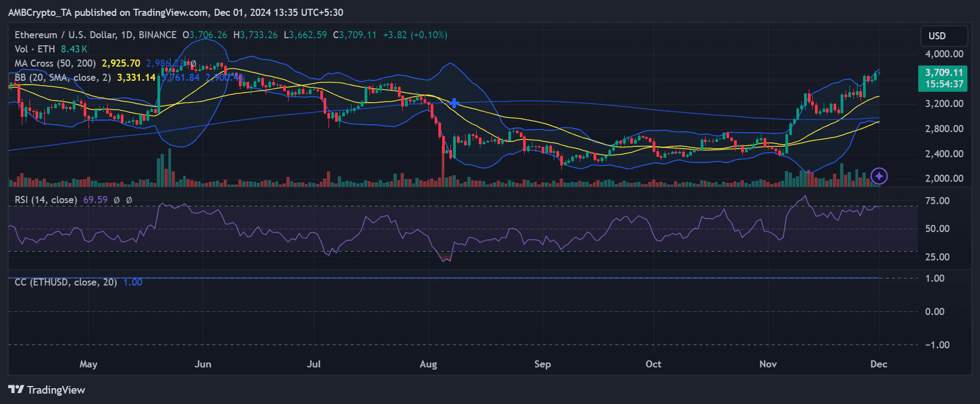Click the first ø symbol beside RSI value
980x404 pixels.
(x=116, y=200)
